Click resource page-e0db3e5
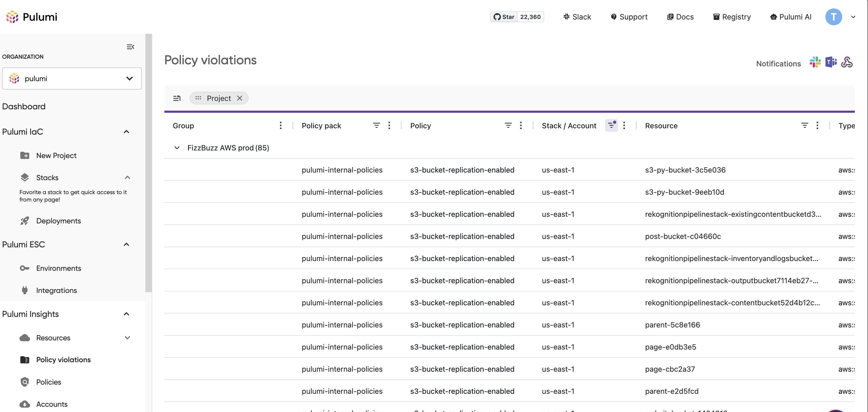Screen dimensions: 868x412 (x=670, y=347)
